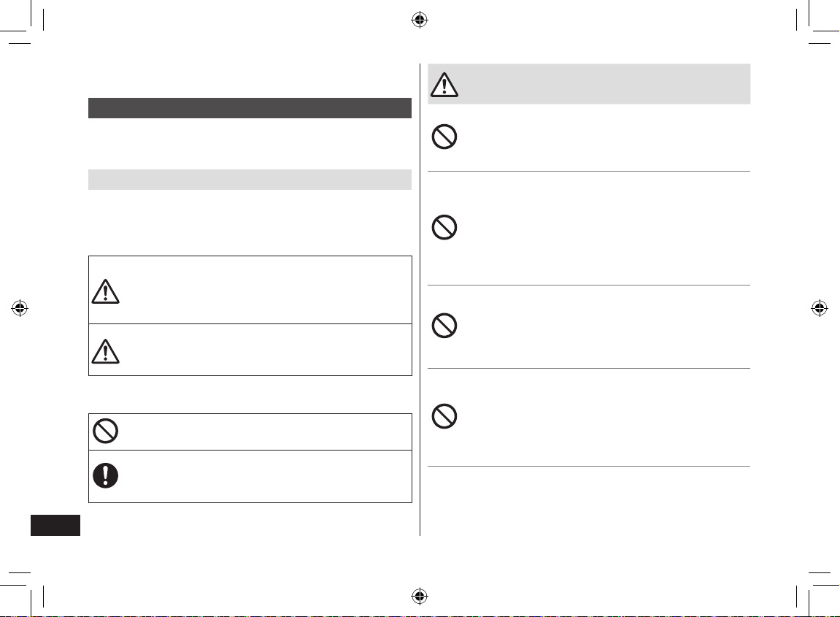
Task: Click the light gray warning banner background
Action: 589,84
